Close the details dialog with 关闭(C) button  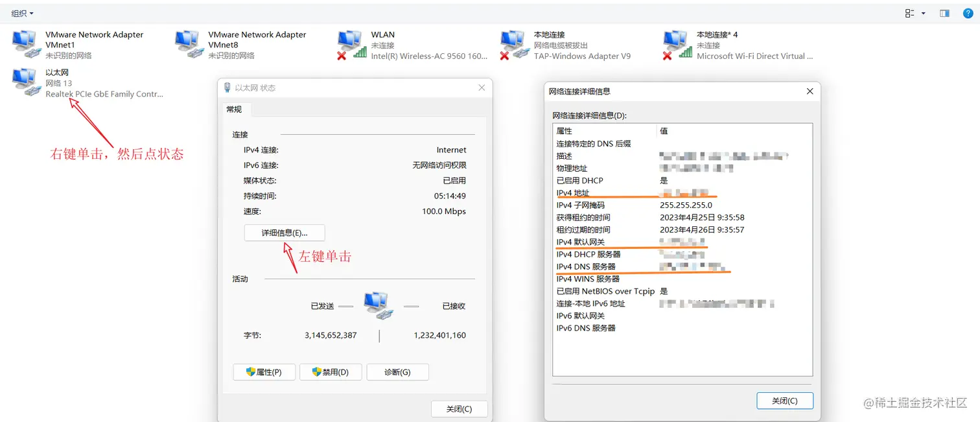785,401
